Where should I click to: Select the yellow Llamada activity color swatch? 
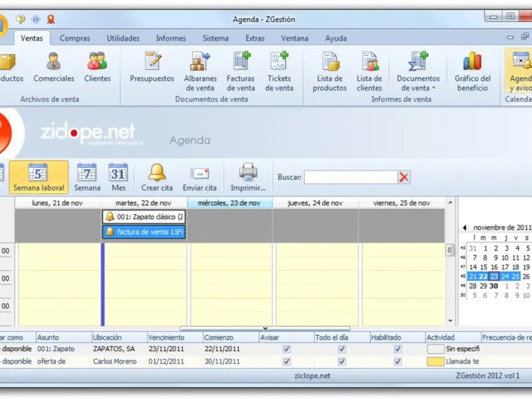tap(435, 362)
